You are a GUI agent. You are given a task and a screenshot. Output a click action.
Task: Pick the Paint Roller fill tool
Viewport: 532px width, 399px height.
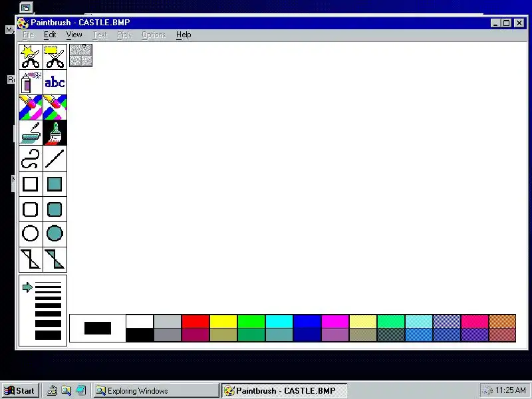31,133
